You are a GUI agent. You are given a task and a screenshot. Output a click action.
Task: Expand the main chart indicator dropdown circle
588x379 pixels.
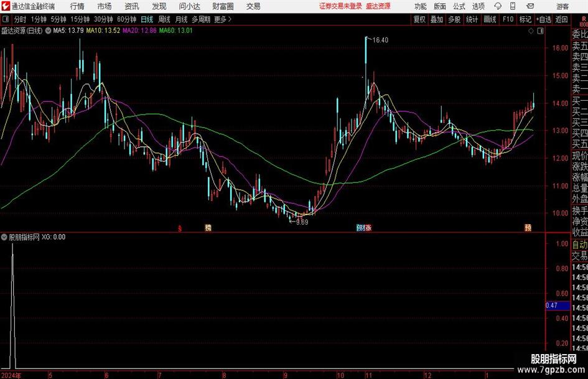coord(48,30)
